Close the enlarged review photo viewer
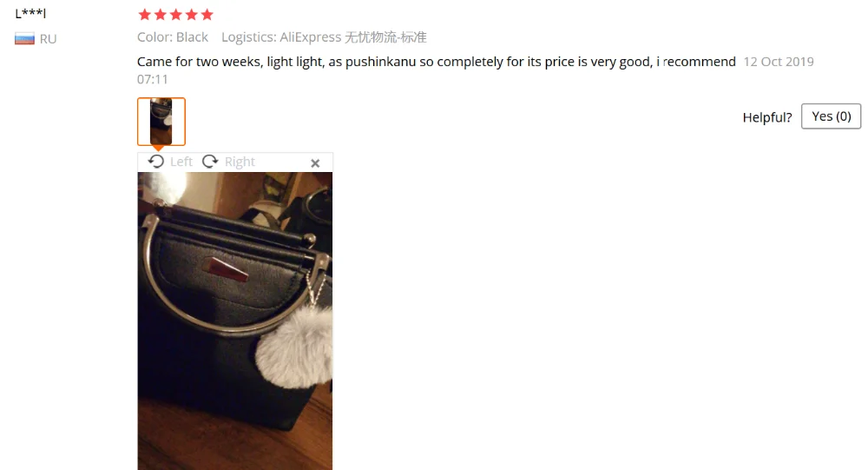The image size is (868, 470). (315, 163)
